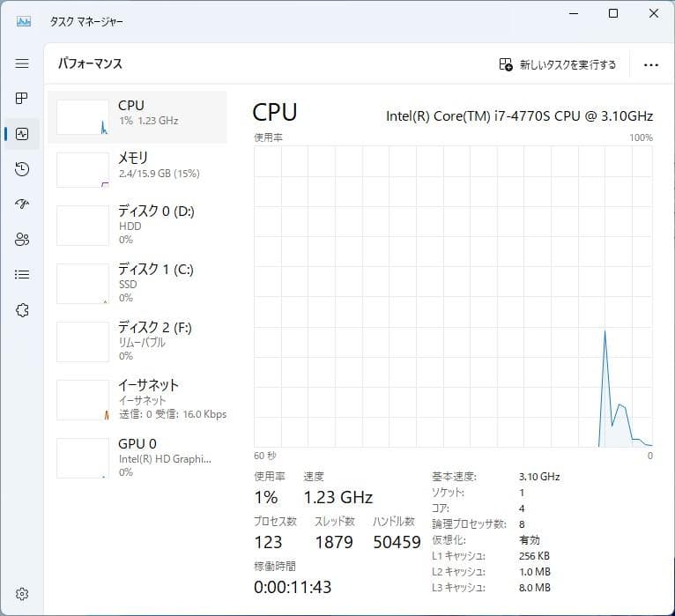Image resolution: width=675 pixels, height=616 pixels.
Task: Maximize the Task Manager window
Action: pyautogui.click(x=613, y=13)
